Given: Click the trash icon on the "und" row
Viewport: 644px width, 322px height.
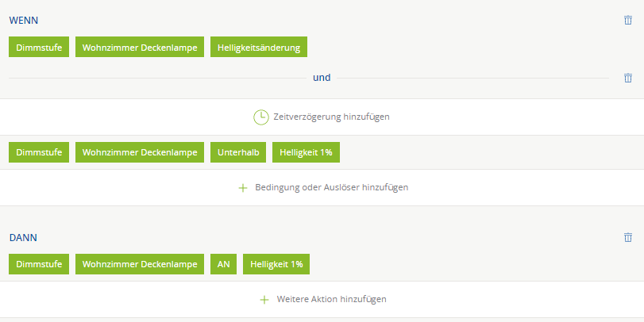Looking at the screenshot, I should pyautogui.click(x=628, y=78).
